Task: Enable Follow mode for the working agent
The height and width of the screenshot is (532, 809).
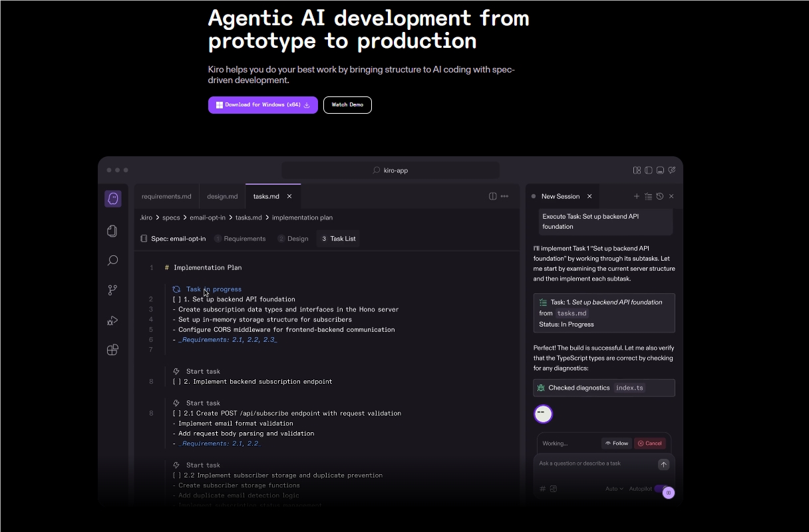Action: click(x=616, y=443)
